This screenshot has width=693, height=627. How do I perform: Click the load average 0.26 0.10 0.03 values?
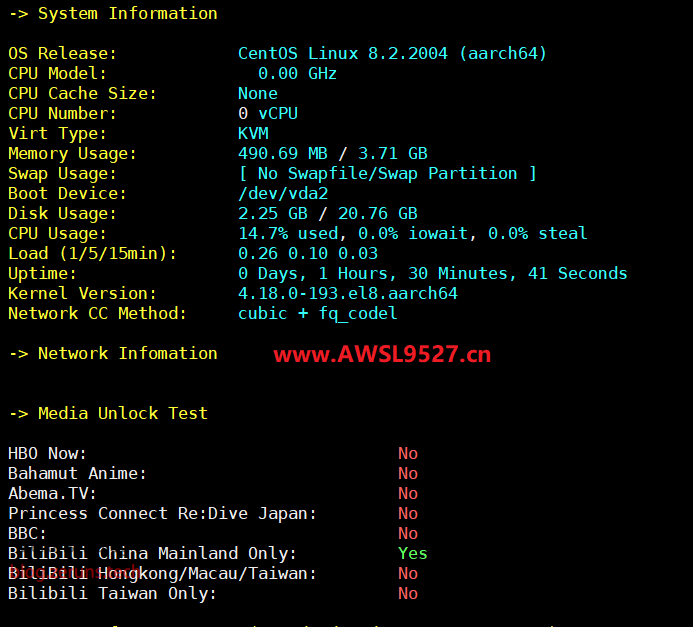point(307,254)
